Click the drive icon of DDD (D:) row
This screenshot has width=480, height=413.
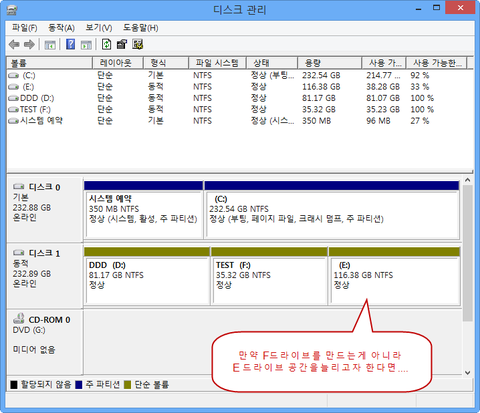[13, 98]
